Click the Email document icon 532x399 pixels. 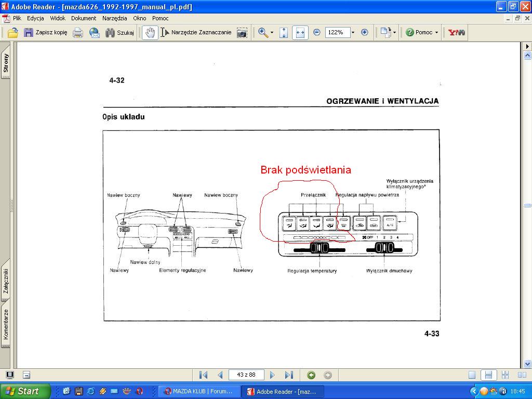click(95, 32)
